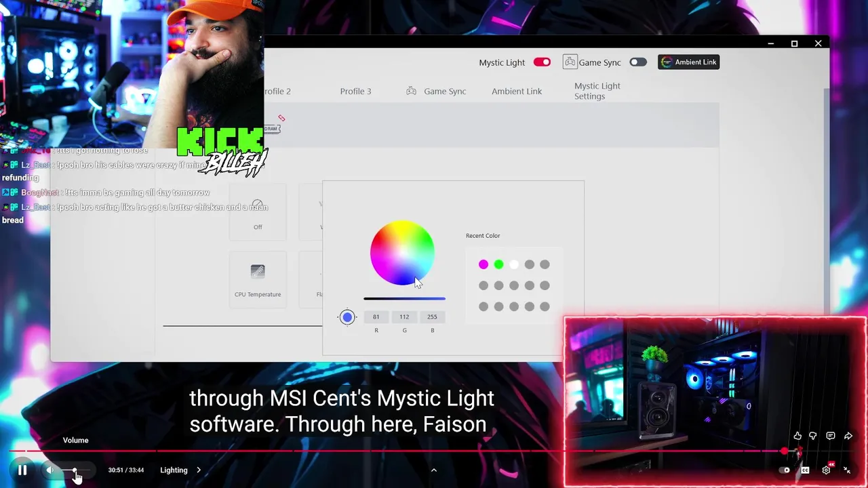
Task: Click the chevron next to Lighting
Action: [x=199, y=470]
